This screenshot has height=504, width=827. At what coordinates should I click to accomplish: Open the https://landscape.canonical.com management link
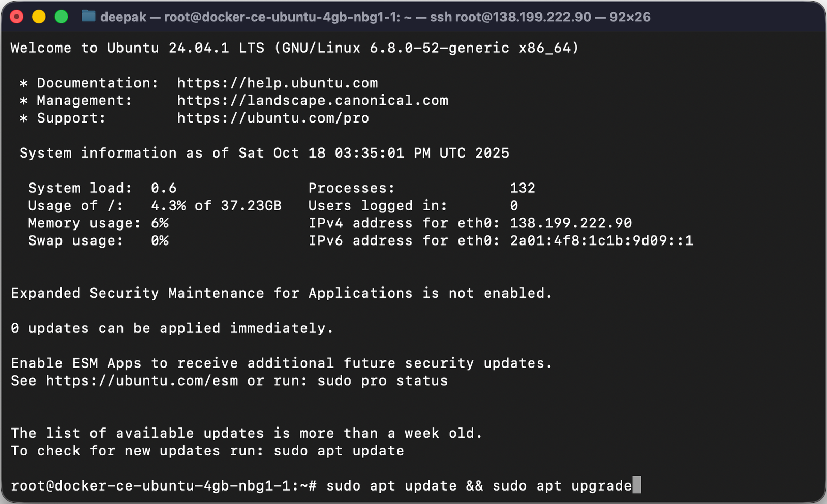point(312,100)
